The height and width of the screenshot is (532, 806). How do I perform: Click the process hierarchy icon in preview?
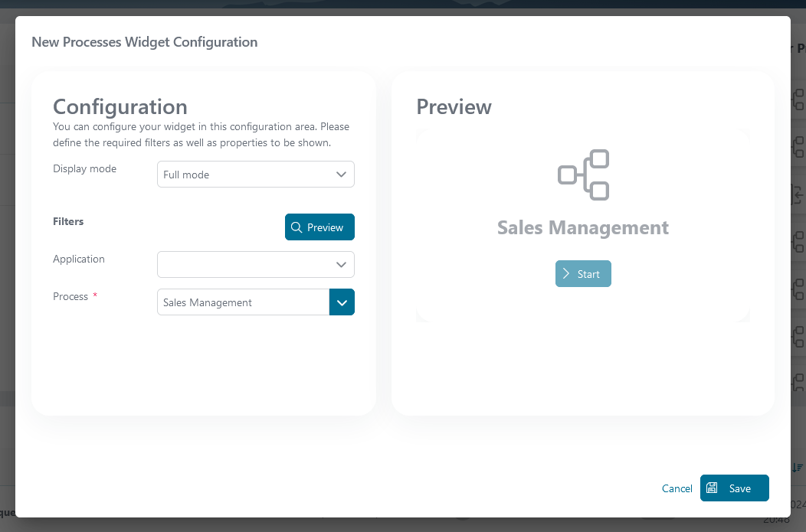click(x=583, y=175)
